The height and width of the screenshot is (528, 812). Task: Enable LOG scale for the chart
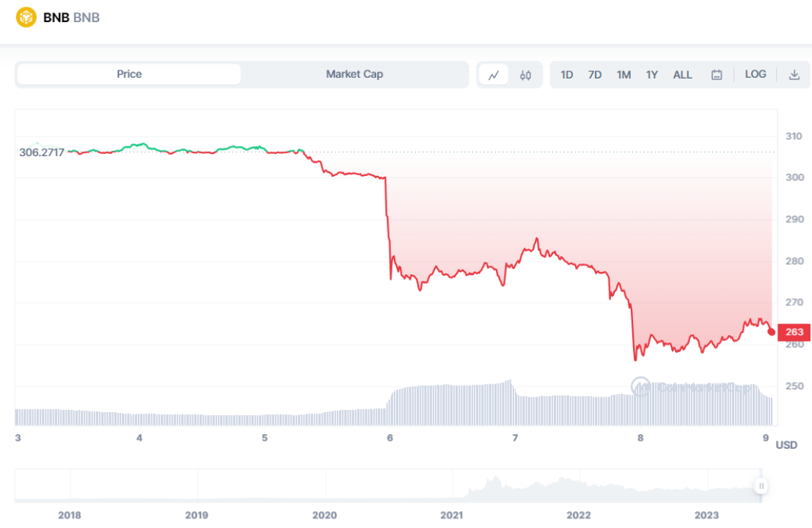pyautogui.click(x=756, y=74)
